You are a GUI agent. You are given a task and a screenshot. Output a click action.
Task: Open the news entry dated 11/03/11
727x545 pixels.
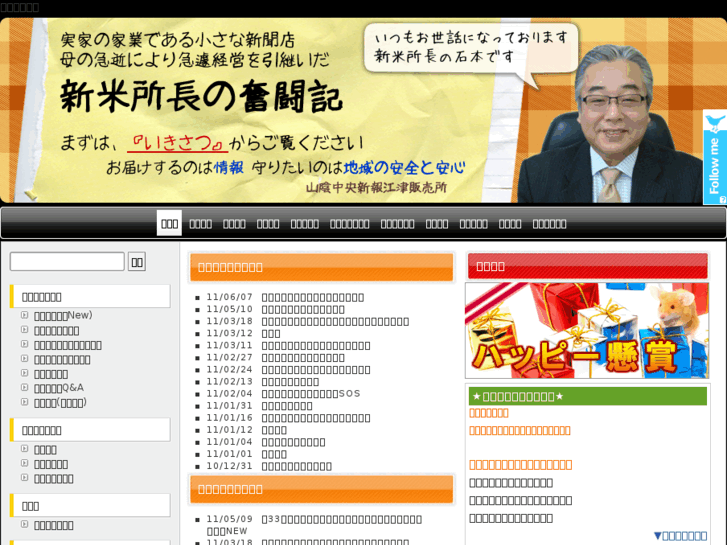316,346
